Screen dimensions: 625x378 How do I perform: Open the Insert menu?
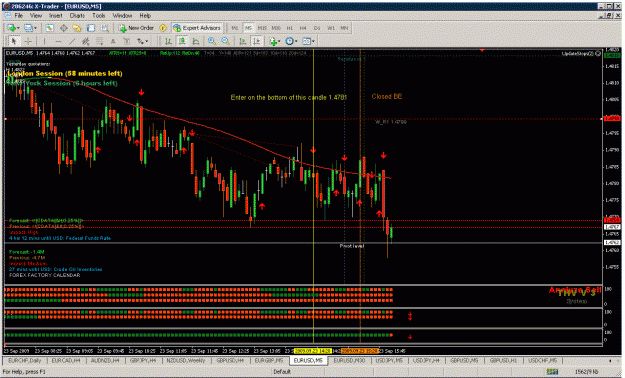[55, 16]
